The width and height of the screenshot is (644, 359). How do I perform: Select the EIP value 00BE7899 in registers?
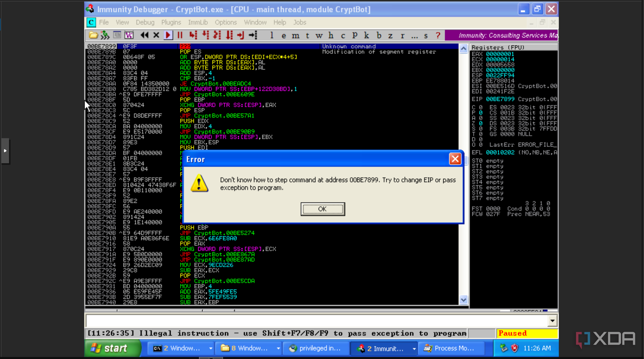[500, 99]
